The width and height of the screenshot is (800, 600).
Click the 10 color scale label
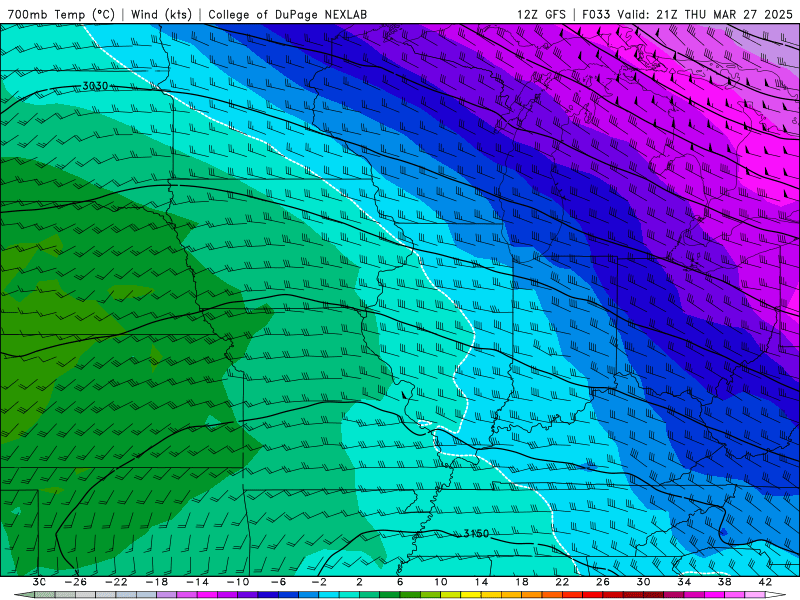(440, 582)
